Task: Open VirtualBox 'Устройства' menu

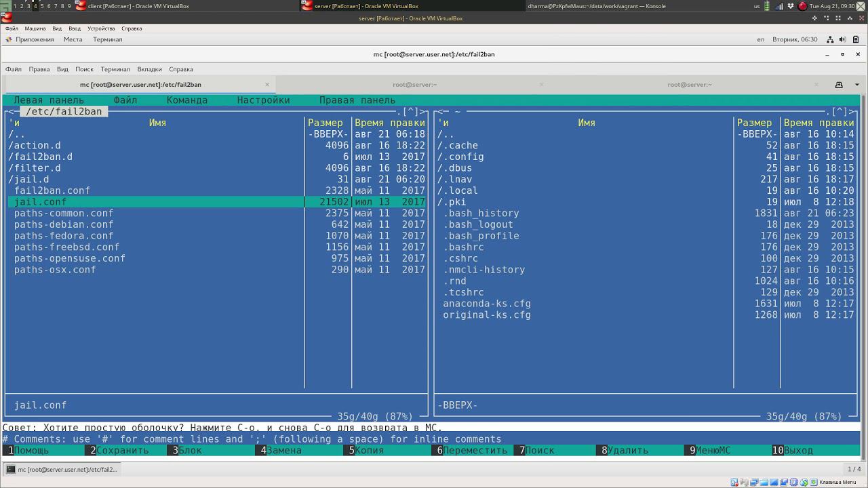Action: tap(101, 28)
